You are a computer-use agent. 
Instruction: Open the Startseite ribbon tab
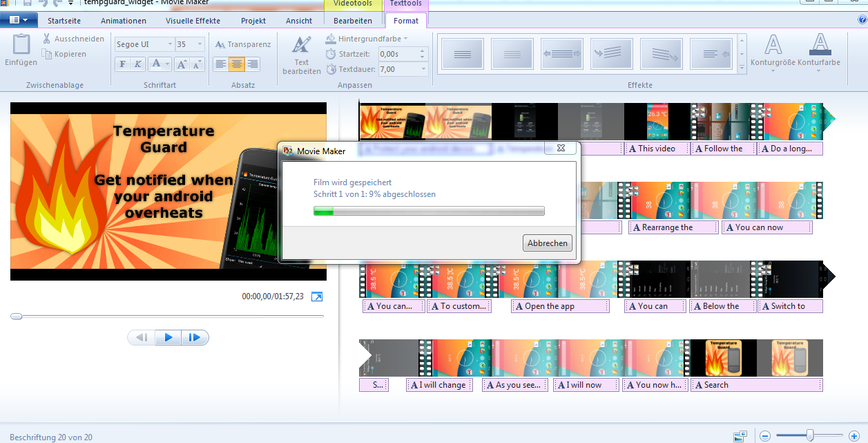(x=64, y=21)
